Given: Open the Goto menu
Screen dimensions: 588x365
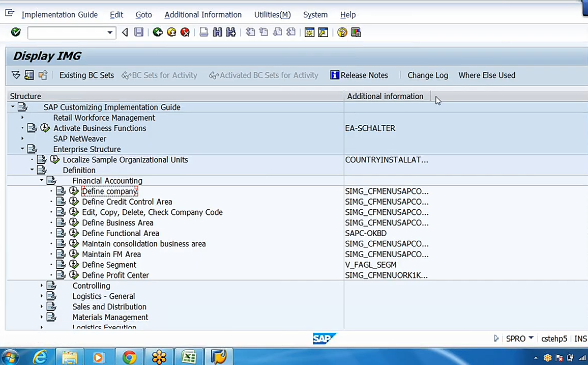Looking at the screenshot, I should coord(143,15).
